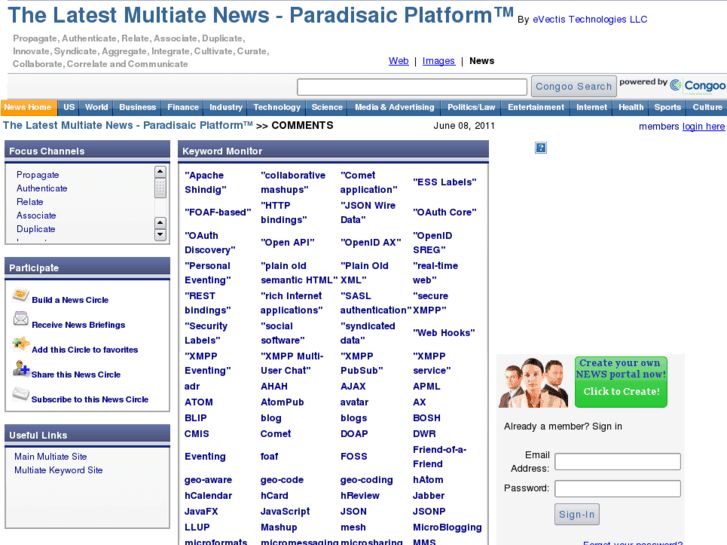Click the Create your own NEWS portal button

coord(621,382)
